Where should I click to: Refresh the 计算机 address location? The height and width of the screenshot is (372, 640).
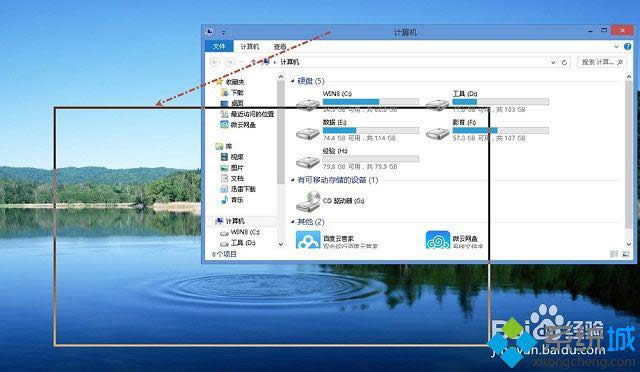pyautogui.click(x=564, y=62)
